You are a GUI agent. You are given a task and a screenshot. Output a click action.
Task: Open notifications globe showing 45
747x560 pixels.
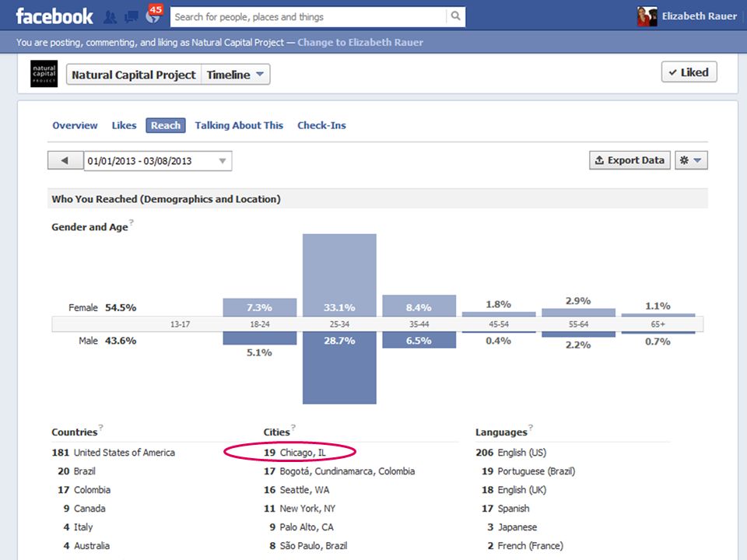tap(153, 16)
